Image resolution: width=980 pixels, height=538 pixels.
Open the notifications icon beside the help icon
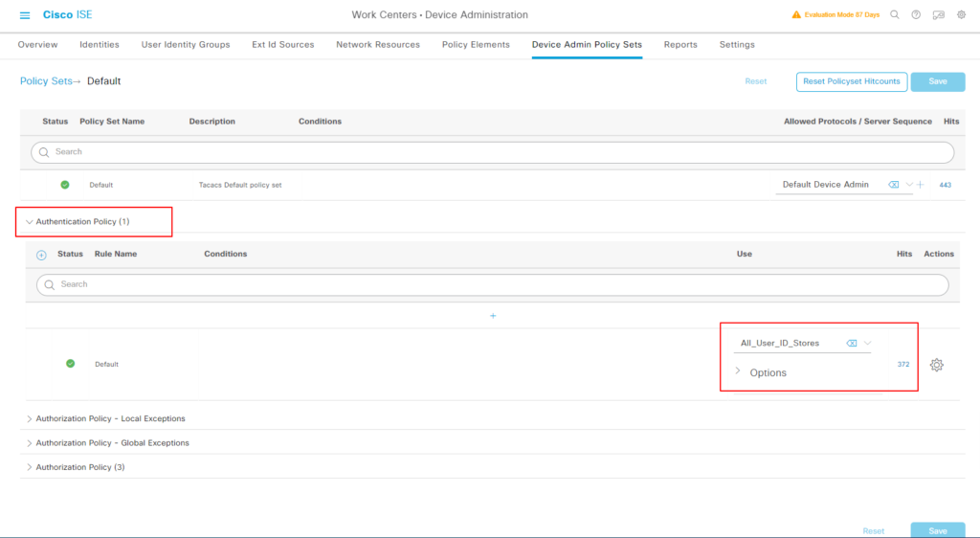coord(938,15)
